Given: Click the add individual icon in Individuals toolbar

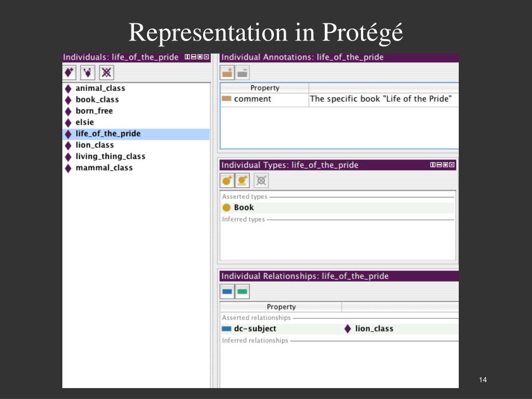Looking at the screenshot, I should [x=69, y=72].
